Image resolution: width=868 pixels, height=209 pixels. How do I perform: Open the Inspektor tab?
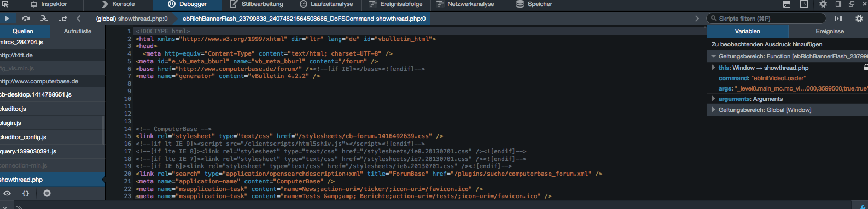pos(48,4)
